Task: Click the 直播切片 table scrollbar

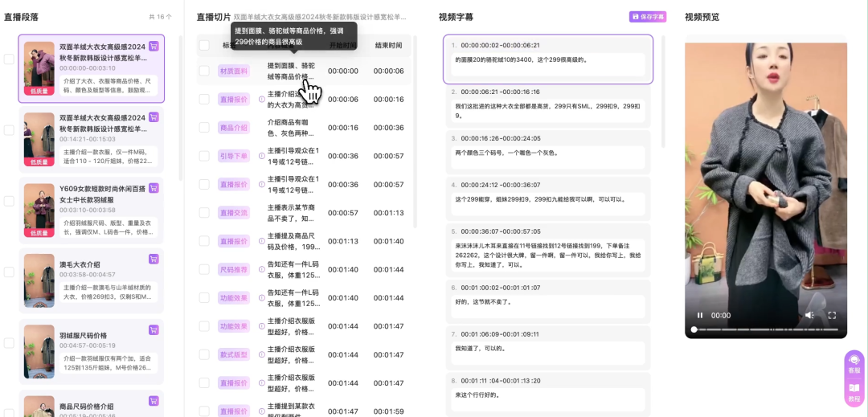Action: 416,132
